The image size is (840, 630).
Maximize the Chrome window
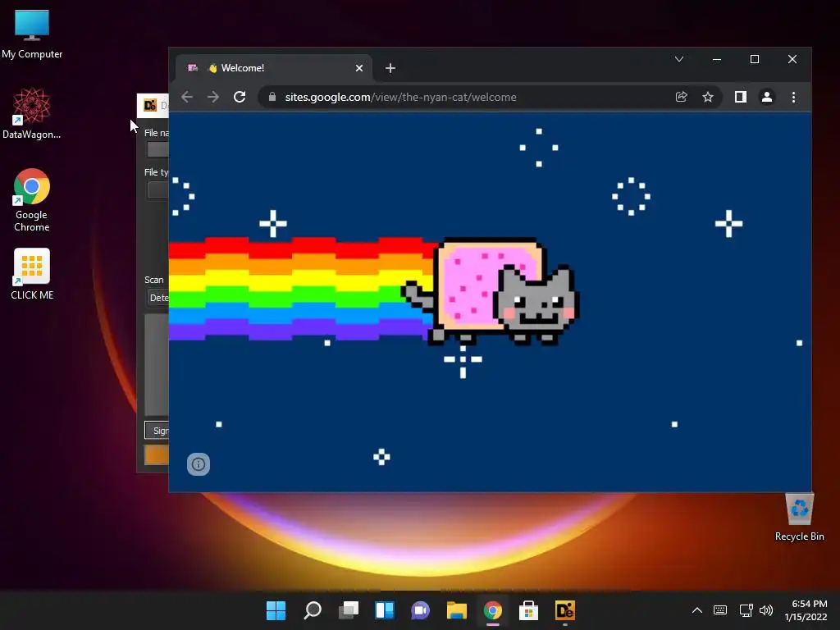[x=755, y=59]
